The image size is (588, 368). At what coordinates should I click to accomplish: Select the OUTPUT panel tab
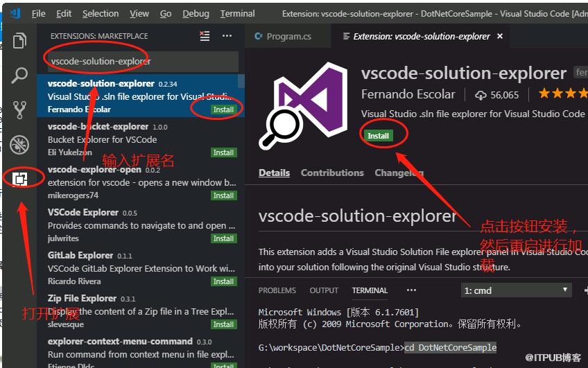coord(324,290)
